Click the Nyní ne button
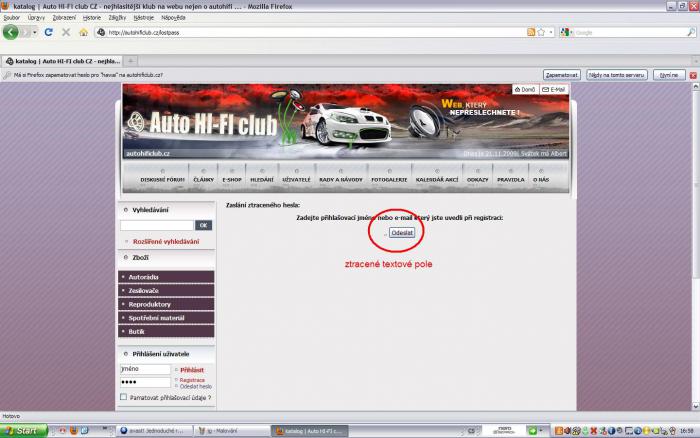 669,75
